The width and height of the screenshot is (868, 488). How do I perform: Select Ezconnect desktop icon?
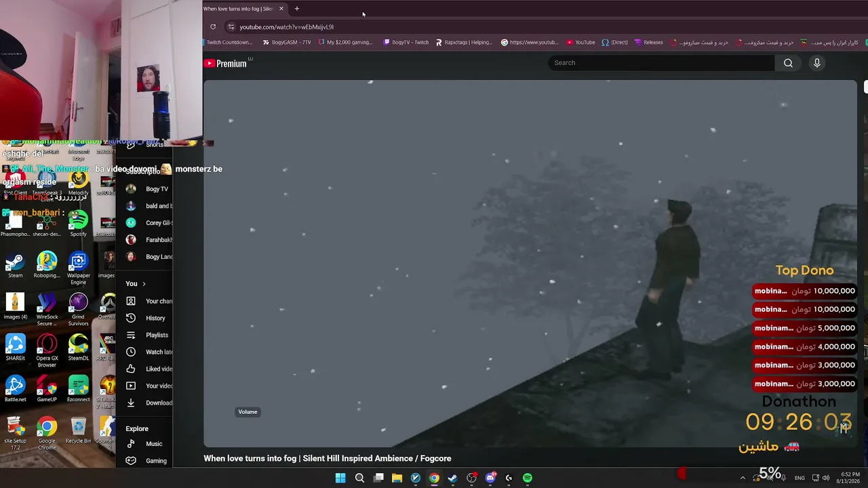click(x=78, y=389)
